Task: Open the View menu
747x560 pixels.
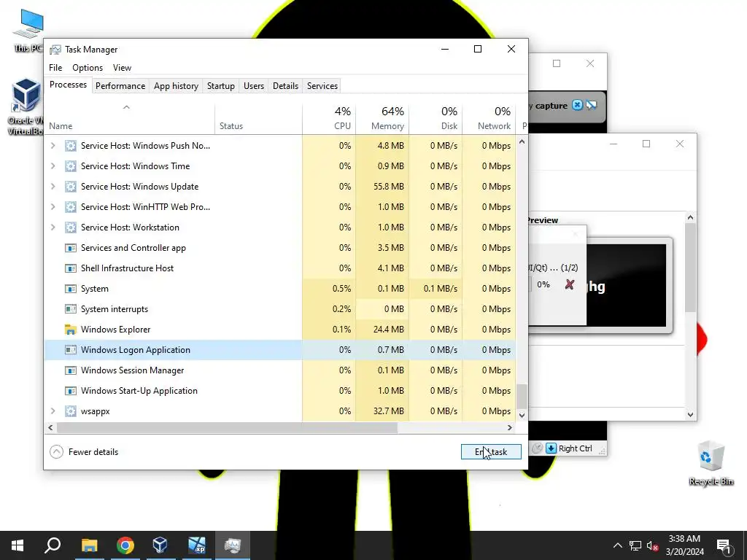Action: coord(122,68)
